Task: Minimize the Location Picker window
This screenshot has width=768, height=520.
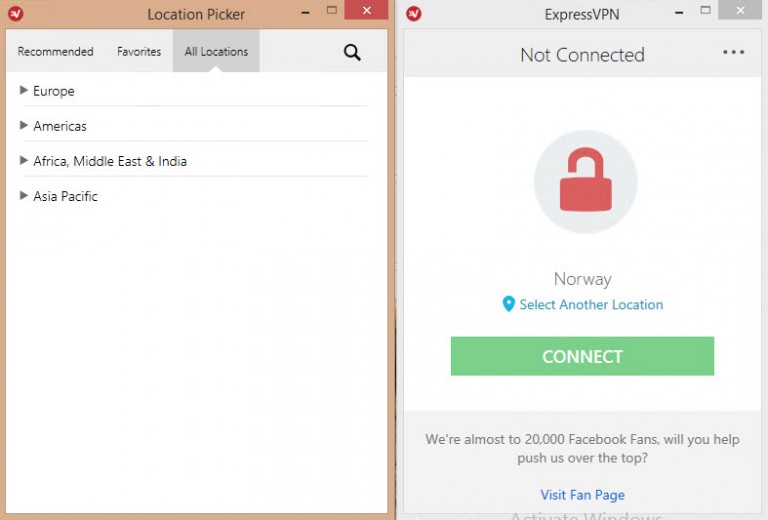Action: [x=305, y=13]
